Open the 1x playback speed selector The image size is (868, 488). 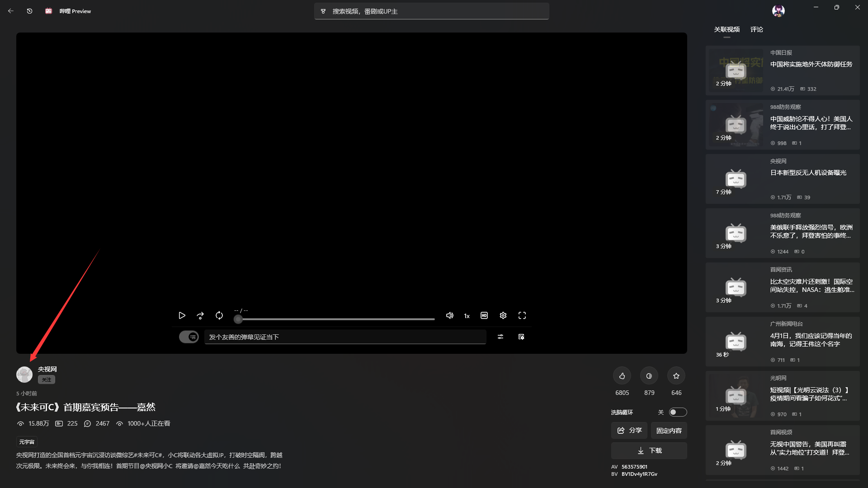467,316
